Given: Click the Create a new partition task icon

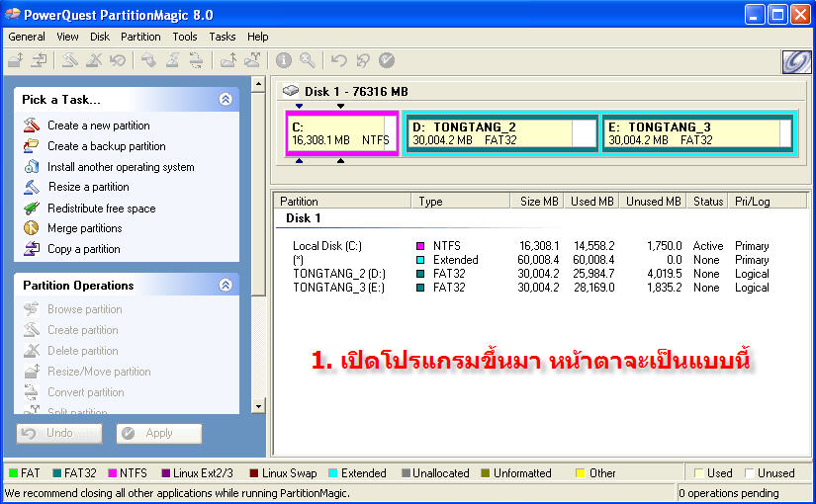Looking at the screenshot, I should (x=32, y=125).
